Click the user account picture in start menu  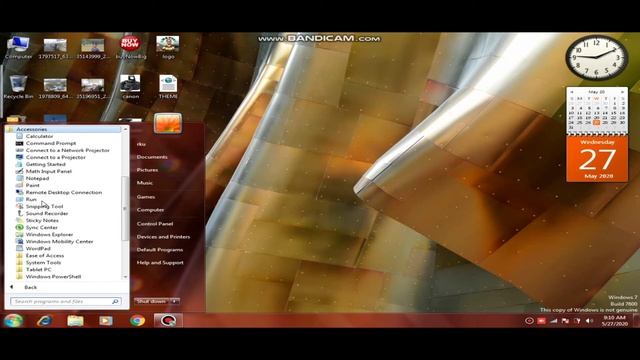click(168, 123)
